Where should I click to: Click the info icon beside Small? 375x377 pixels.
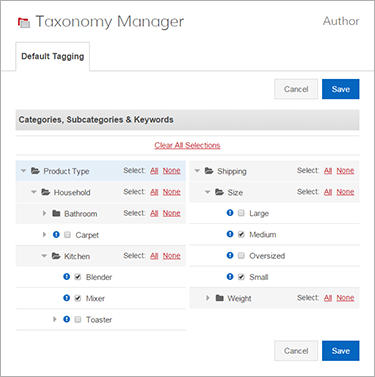coord(230,277)
